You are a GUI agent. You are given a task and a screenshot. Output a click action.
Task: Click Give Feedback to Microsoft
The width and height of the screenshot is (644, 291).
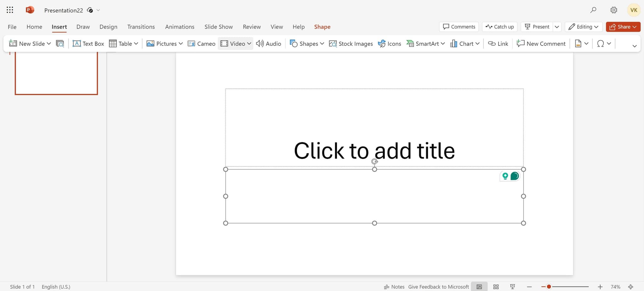coord(438,287)
